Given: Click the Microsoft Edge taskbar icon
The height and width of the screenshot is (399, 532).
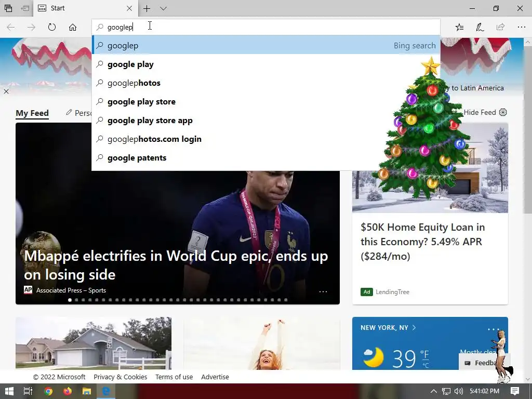Looking at the screenshot, I should pos(106,391).
